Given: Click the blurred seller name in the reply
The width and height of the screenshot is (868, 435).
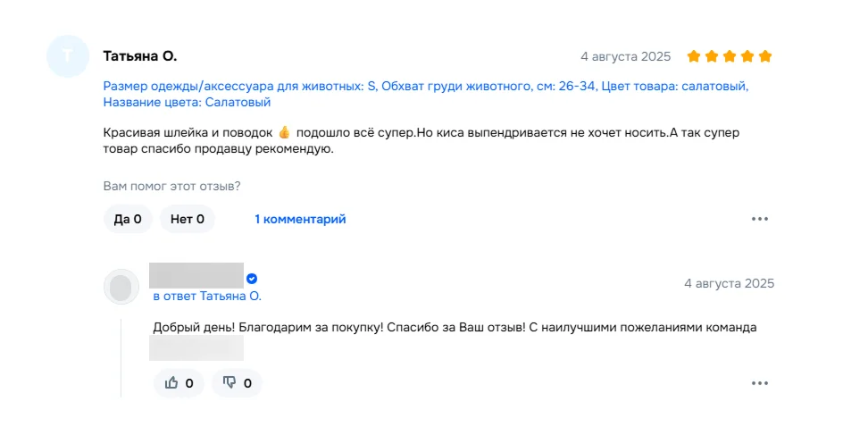Looking at the screenshot, I should click(x=196, y=276).
